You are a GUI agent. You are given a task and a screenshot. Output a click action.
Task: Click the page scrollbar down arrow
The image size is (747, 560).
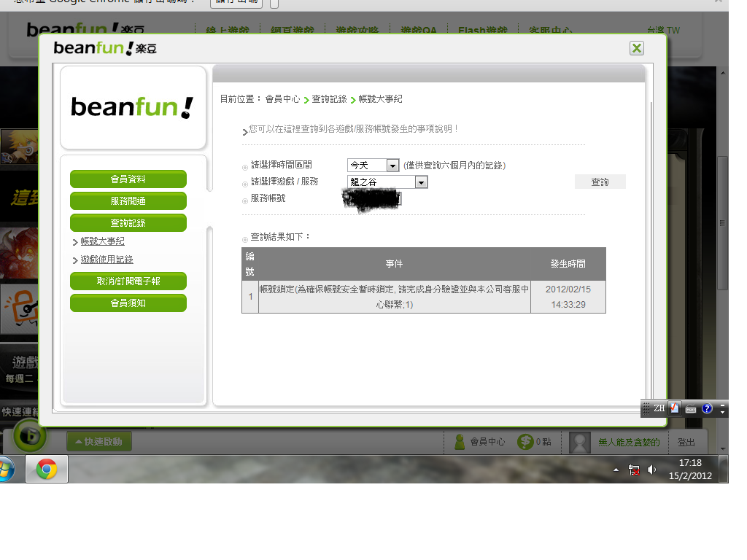pos(723,448)
